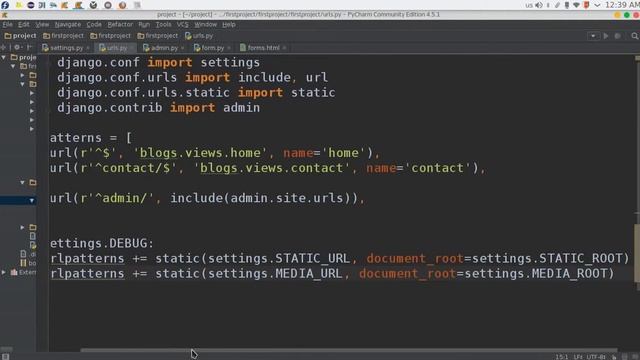This screenshot has width=640, height=360.
Task: Click the paperclip clipboard tray icon
Action: click(557, 5)
